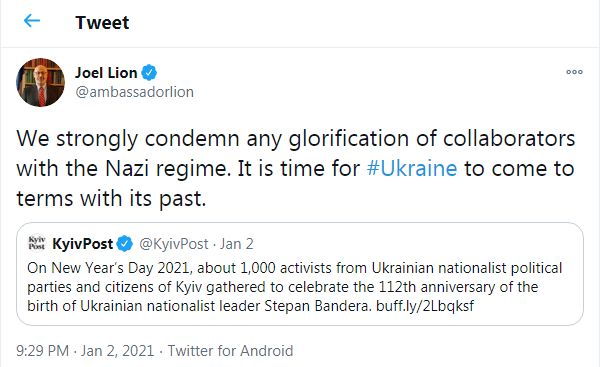Click the 9:29 PM timestamp
Viewport: 600px width, 367px height.
pos(42,351)
